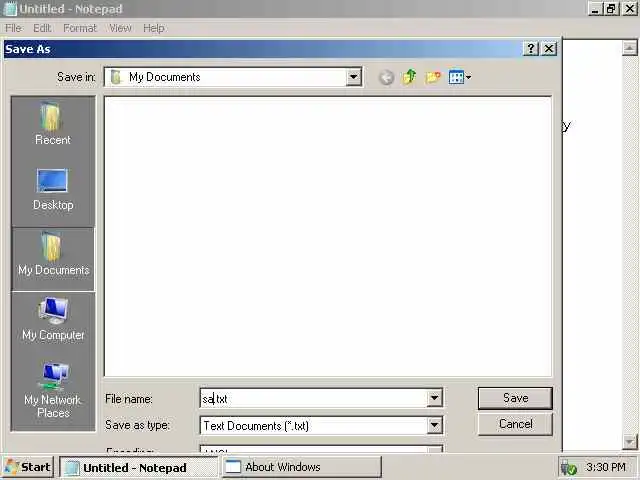Click the system tray security icon
The height and width of the screenshot is (480, 640).
569,468
